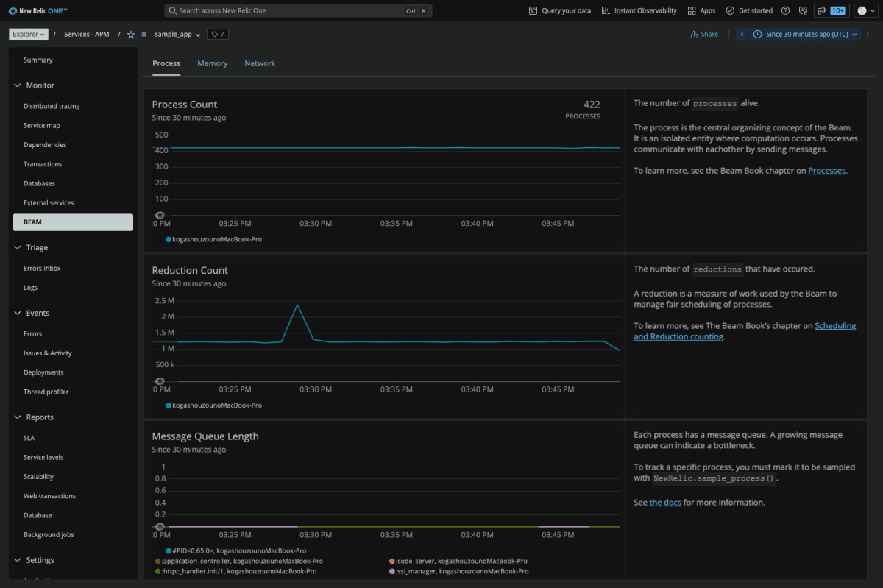Screen dimensions: 883x588
Task: Go to previous time range arrow
Action: [742, 35]
